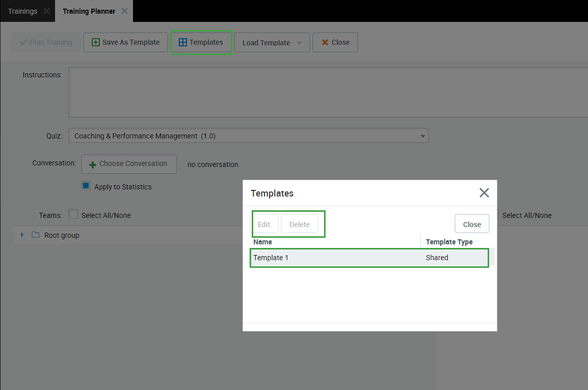Screen dimensions: 588x390
Task: Check the Teams Select All/None checkbox
Action: (73, 215)
